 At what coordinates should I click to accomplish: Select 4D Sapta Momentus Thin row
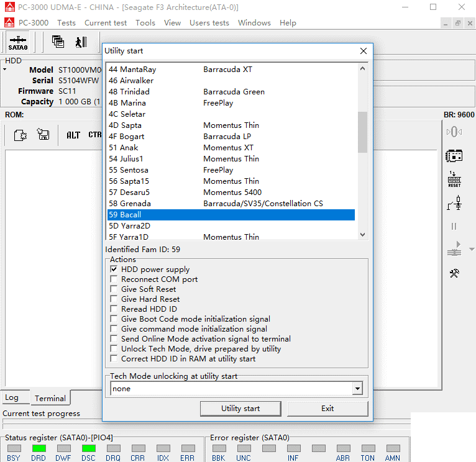click(x=231, y=125)
